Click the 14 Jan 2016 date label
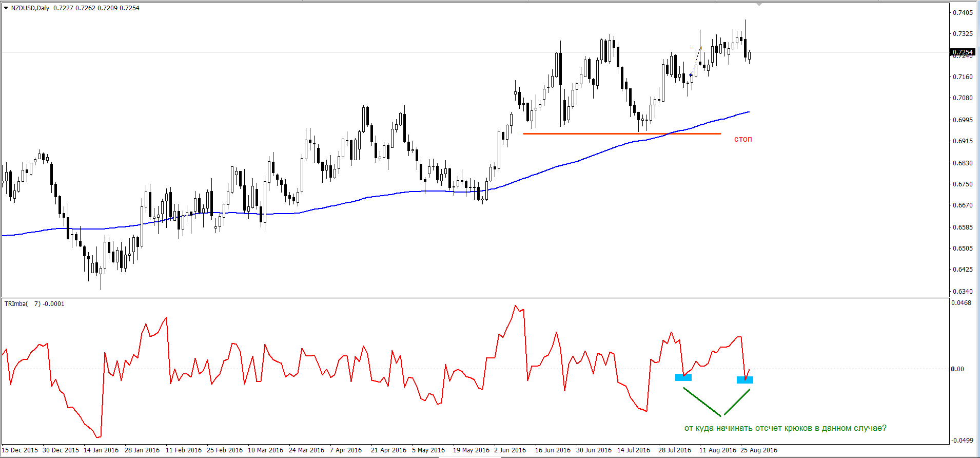 pos(101,450)
